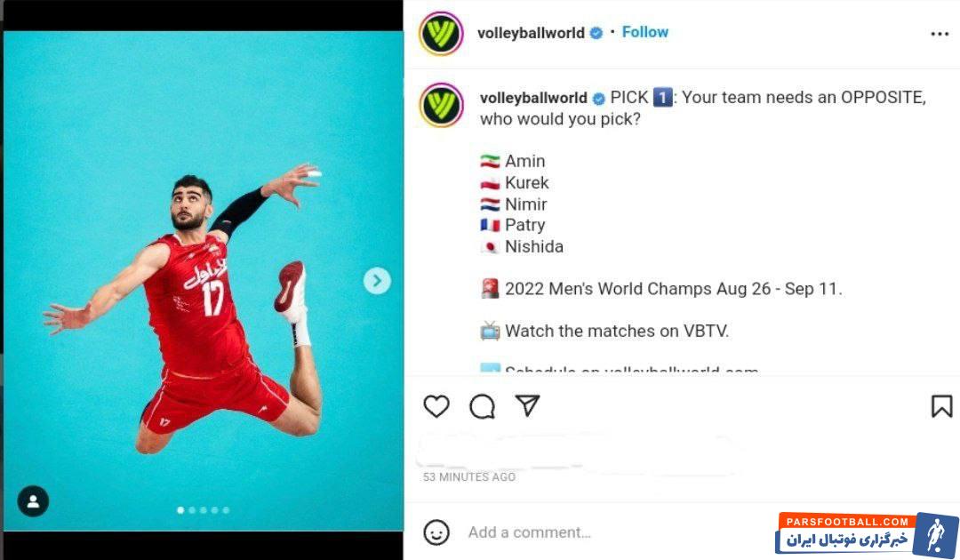Open volleyballworld username in the caption
The image size is (960, 560).
pyautogui.click(x=533, y=98)
